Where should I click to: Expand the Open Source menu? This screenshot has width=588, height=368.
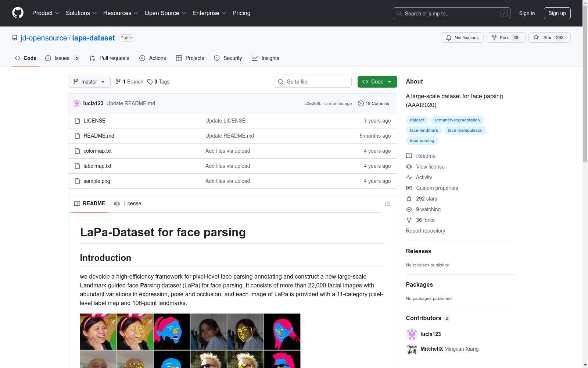tap(165, 13)
